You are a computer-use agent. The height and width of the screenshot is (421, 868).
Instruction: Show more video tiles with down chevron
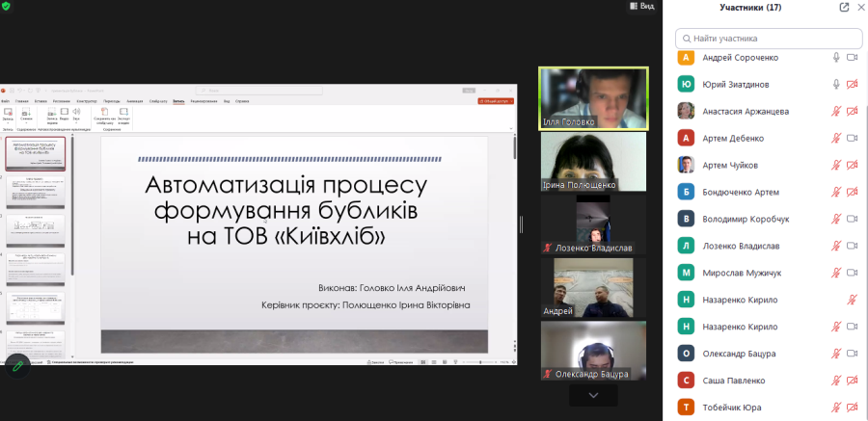pyautogui.click(x=593, y=395)
